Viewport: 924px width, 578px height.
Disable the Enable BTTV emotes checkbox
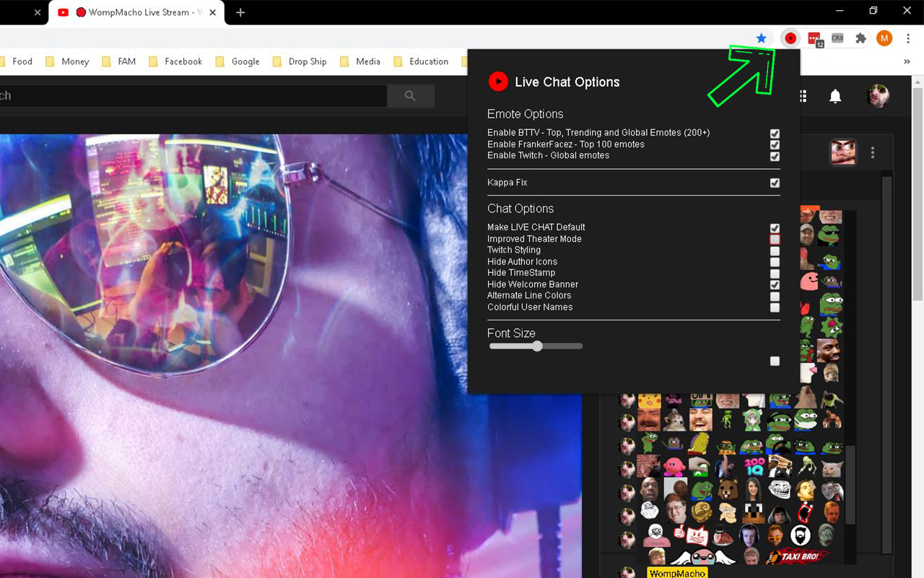[775, 134]
